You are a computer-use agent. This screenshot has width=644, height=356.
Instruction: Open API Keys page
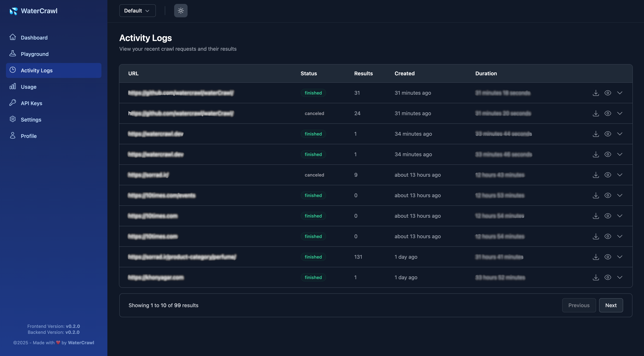tap(31, 103)
